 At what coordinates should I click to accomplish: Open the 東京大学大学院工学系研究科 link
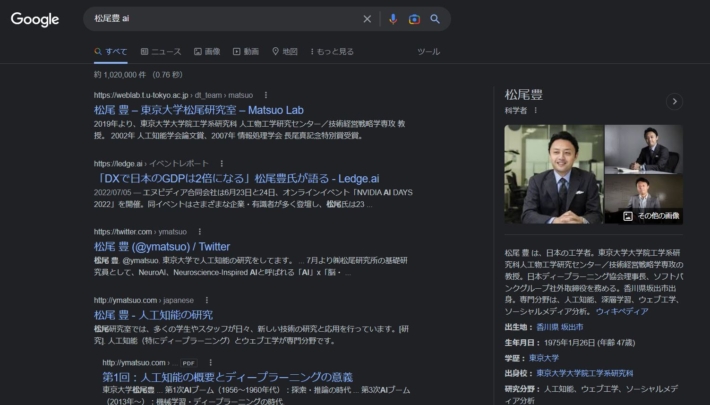[585, 373]
